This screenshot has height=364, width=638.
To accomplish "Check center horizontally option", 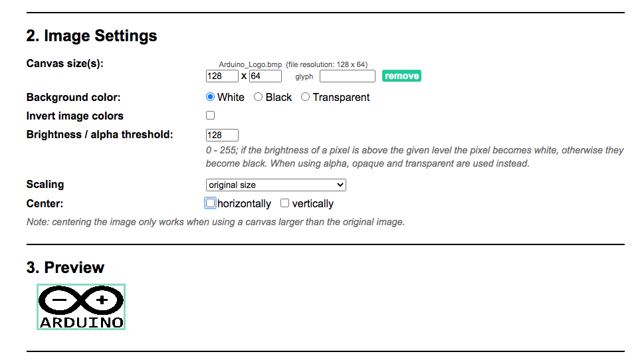I will point(211,203).
